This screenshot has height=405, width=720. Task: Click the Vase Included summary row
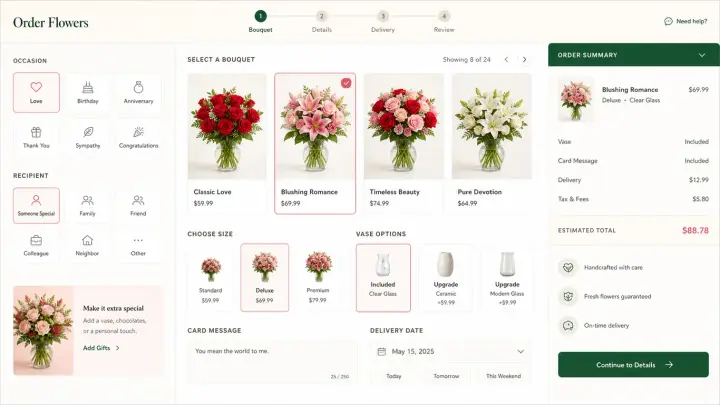click(x=633, y=142)
